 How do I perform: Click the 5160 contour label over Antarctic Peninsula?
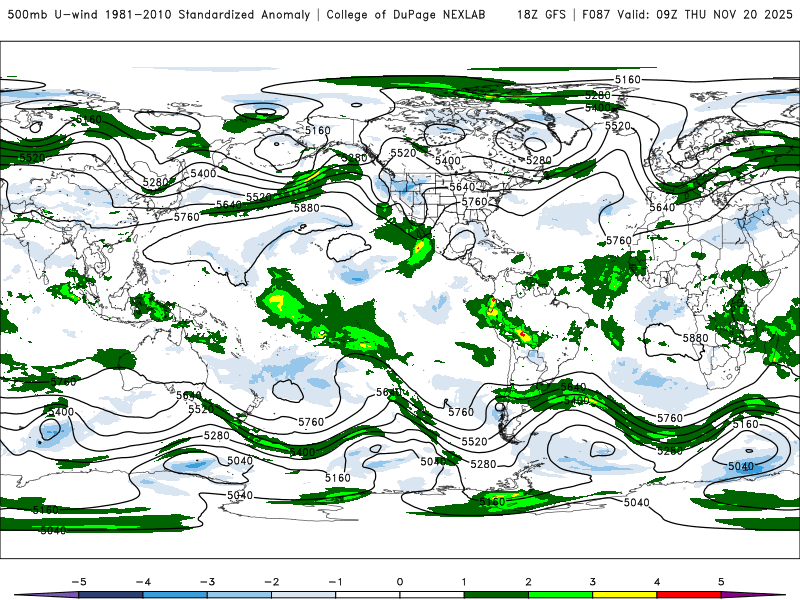[x=492, y=502]
